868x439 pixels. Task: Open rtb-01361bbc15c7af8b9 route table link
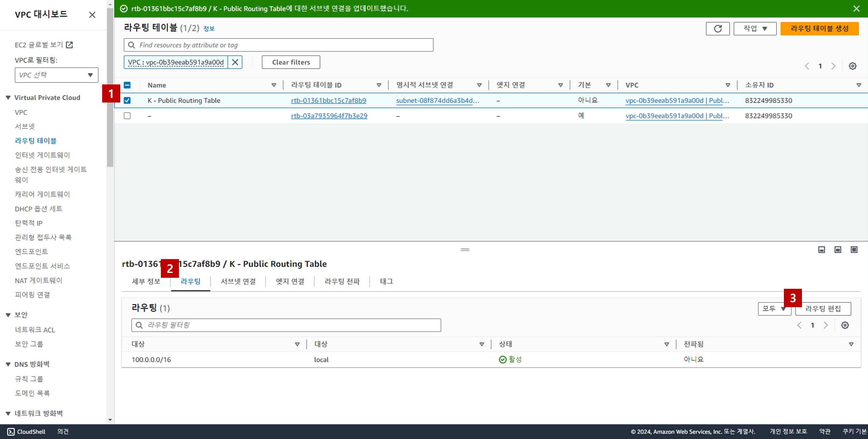(328, 100)
